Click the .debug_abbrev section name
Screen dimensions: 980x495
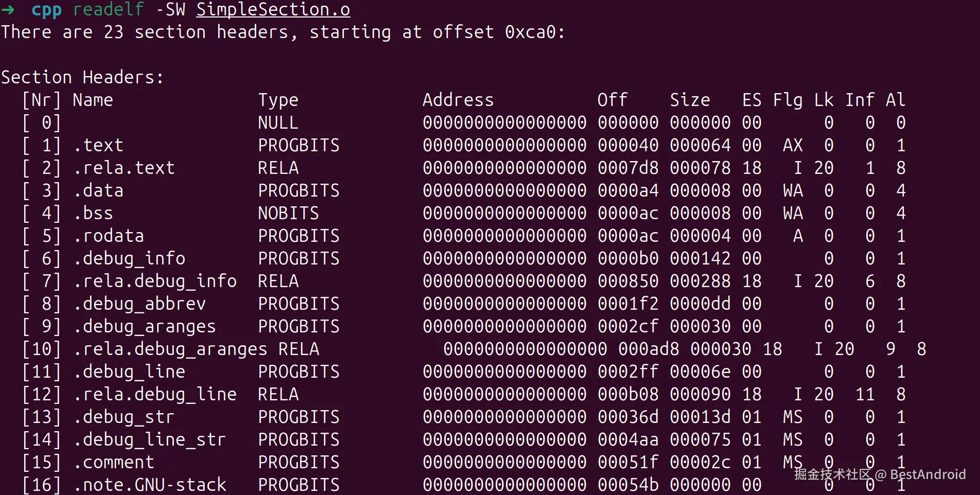point(139,304)
